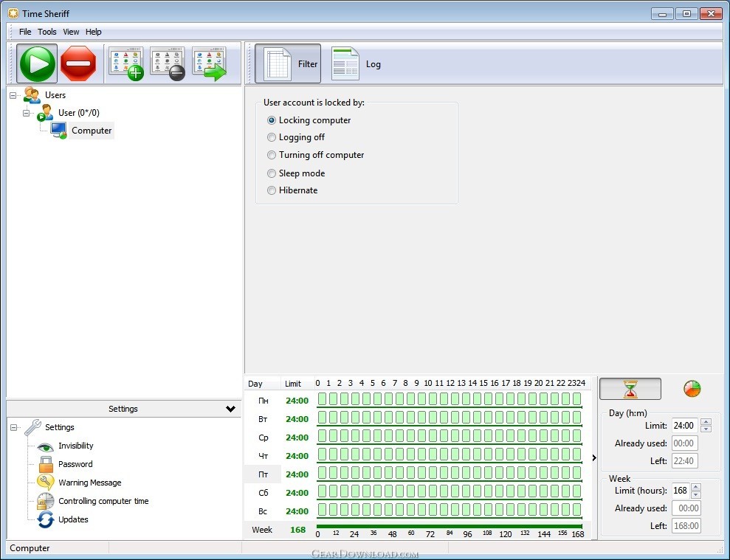Select the hourglass time limit button

pos(630,389)
